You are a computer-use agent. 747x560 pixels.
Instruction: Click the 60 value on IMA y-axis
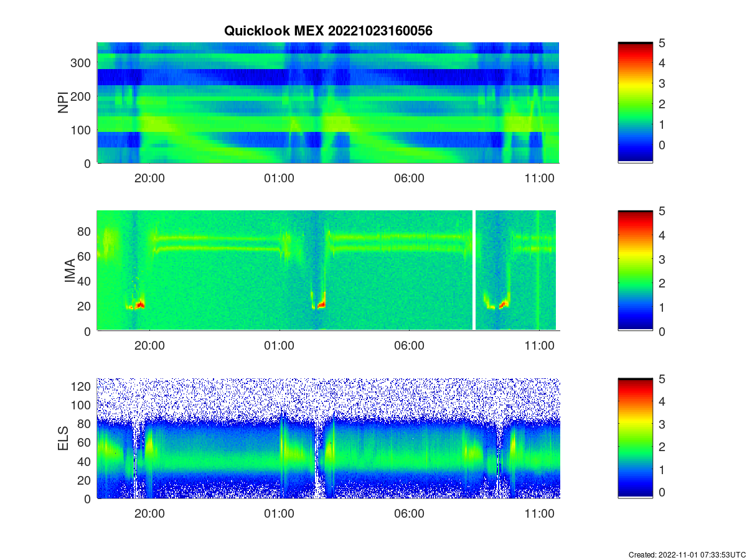[85, 256]
